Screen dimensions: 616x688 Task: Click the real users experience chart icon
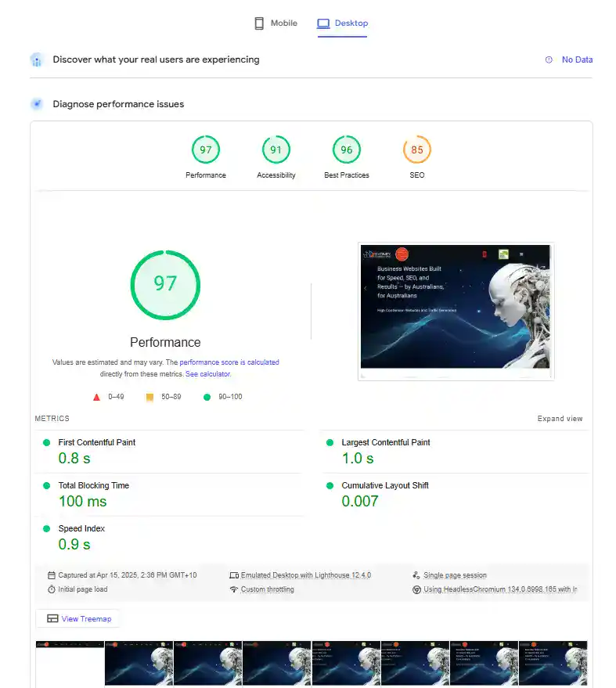(x=37, y=59)
